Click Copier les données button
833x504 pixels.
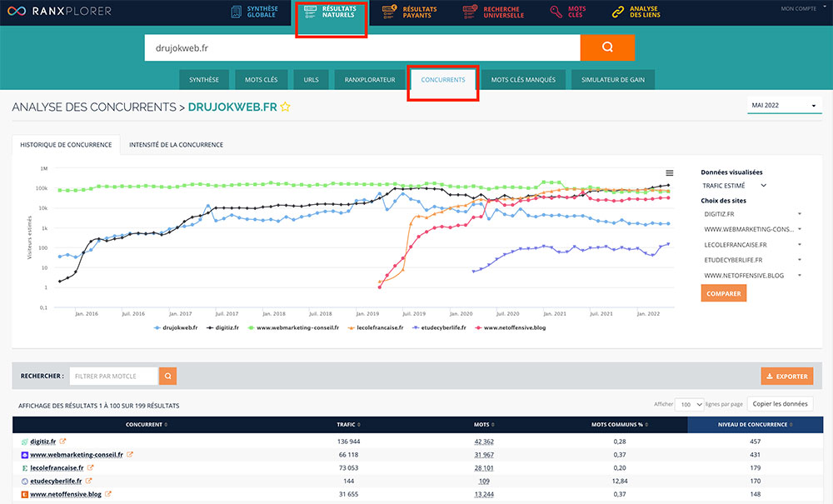(780, 404)
